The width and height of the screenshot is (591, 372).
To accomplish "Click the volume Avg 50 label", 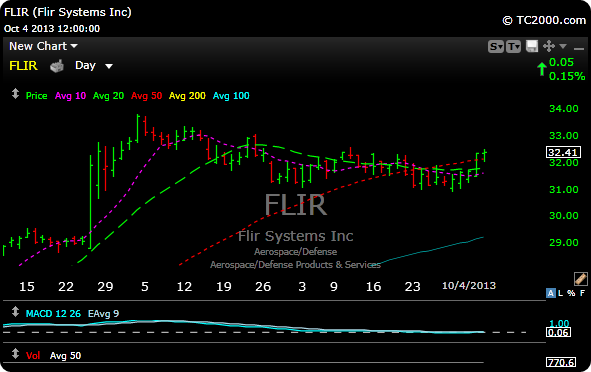I will pos(65,355).
